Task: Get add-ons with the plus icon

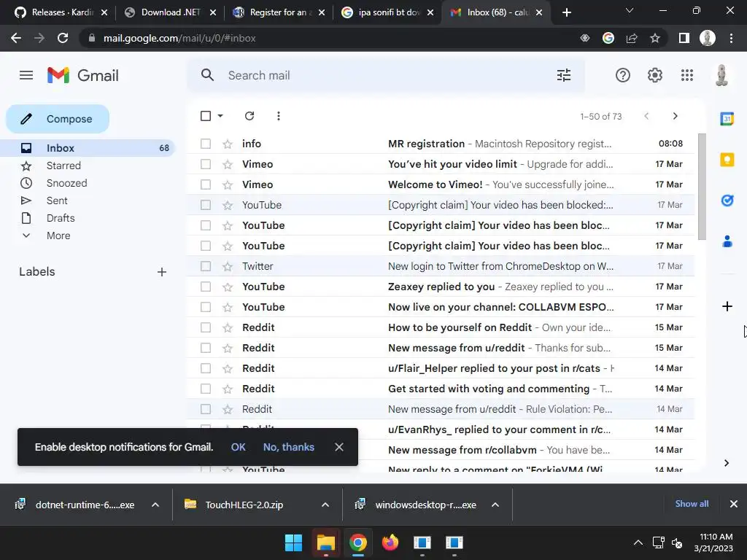Action: tap(727, 306)
